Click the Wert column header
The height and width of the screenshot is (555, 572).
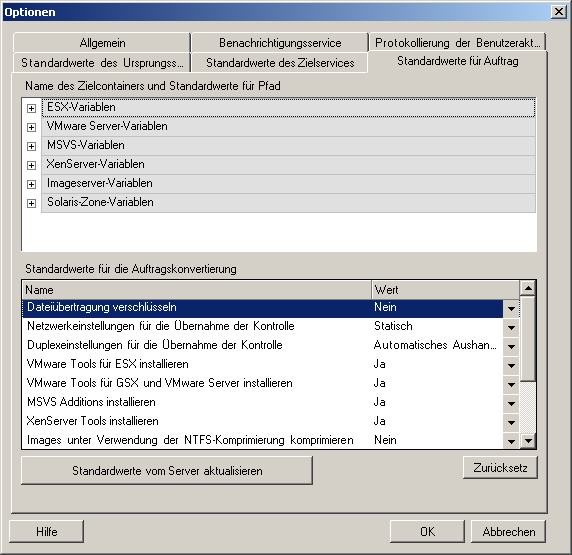click(x=445, y=290)
